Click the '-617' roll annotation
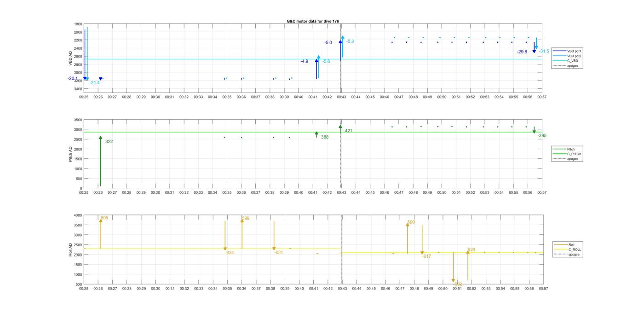This screenshot has height=319, width=644. (x=426, y=257)
